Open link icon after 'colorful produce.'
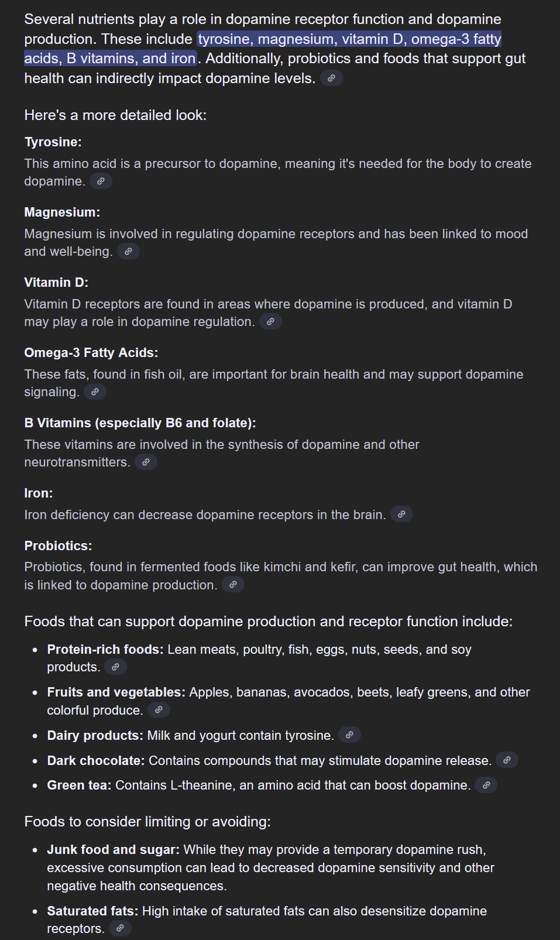Viewport: 560px width, 940px height. (x=159, y=709)
